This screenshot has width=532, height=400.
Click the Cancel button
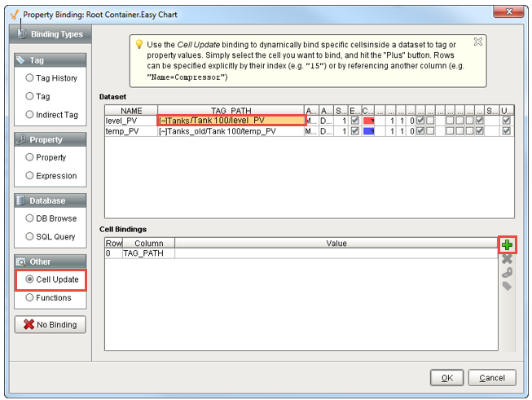(x=492, y=378)
